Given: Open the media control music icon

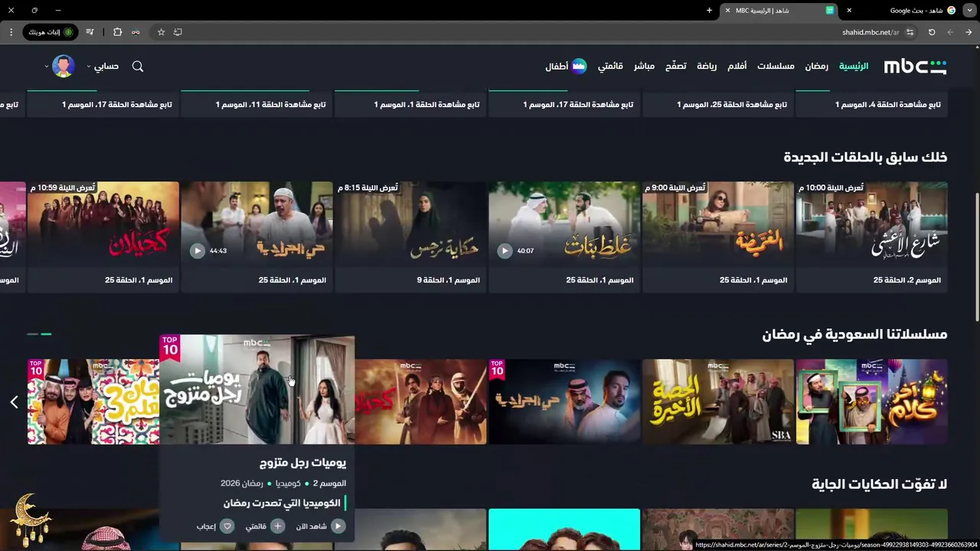Looking at the screenshot, I should pos(90,32).
